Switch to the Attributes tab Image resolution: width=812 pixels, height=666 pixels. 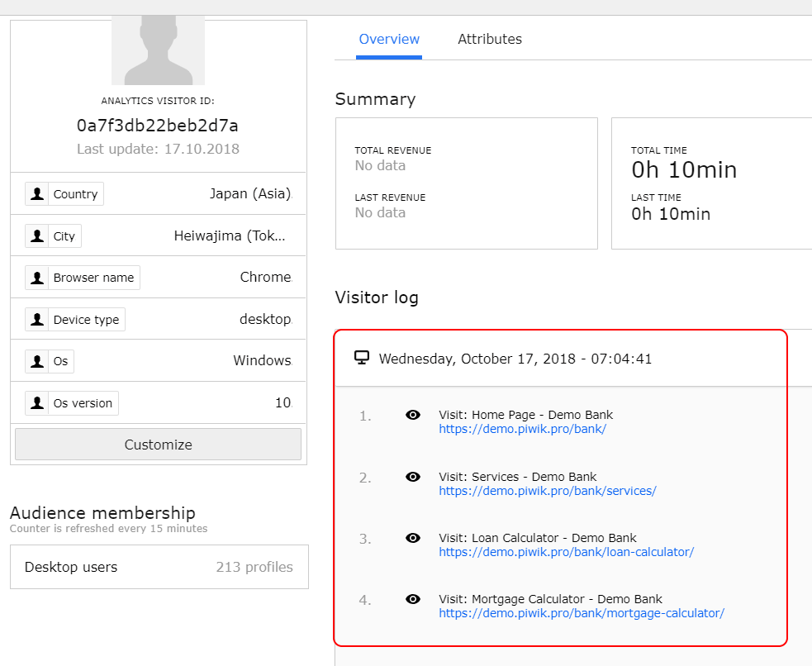(490, 39)
